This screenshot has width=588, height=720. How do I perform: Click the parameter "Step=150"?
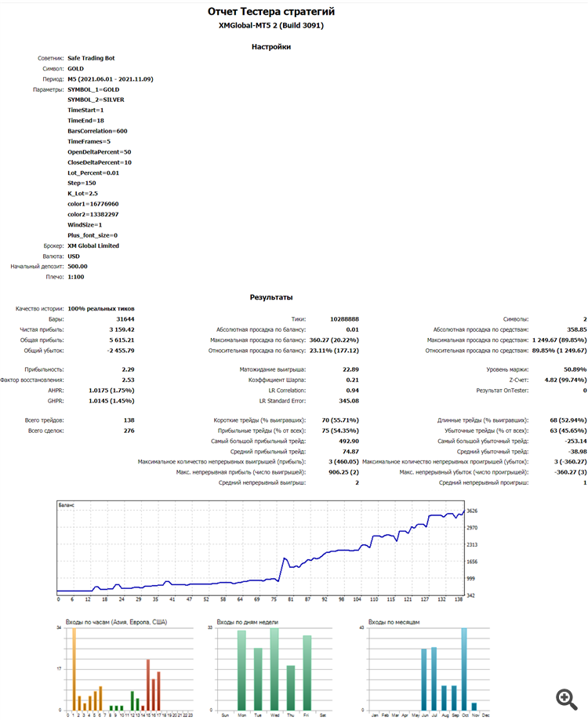(82, 184)
